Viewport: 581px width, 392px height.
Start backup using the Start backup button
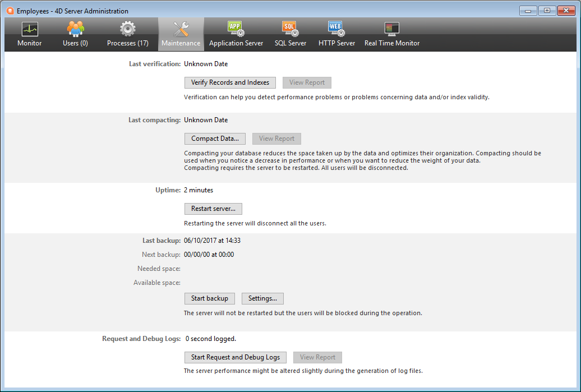[209, 298]
